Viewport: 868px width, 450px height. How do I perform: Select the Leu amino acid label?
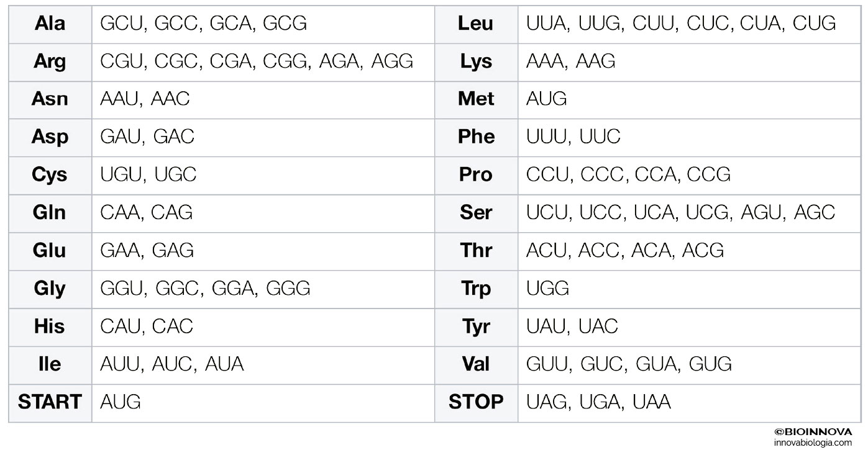[x=476, y=24]
